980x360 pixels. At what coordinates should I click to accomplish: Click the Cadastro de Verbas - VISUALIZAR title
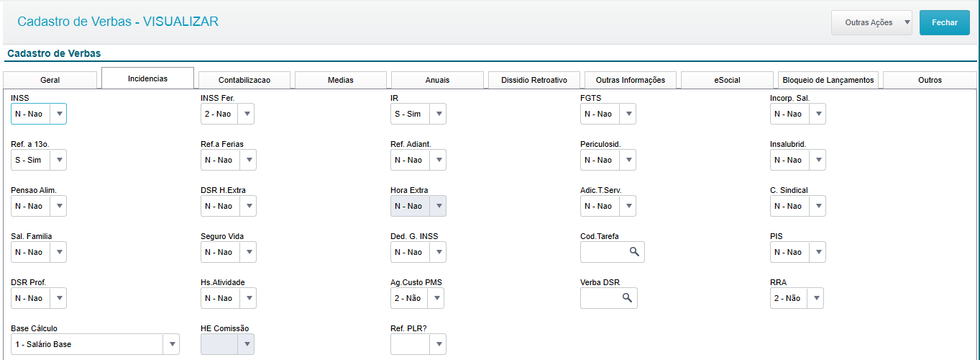[118, 22]
